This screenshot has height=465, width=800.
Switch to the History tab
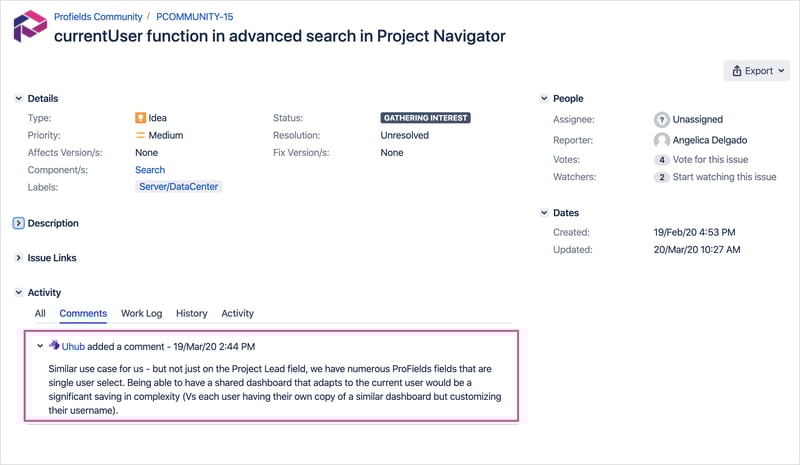coord(191,313)
